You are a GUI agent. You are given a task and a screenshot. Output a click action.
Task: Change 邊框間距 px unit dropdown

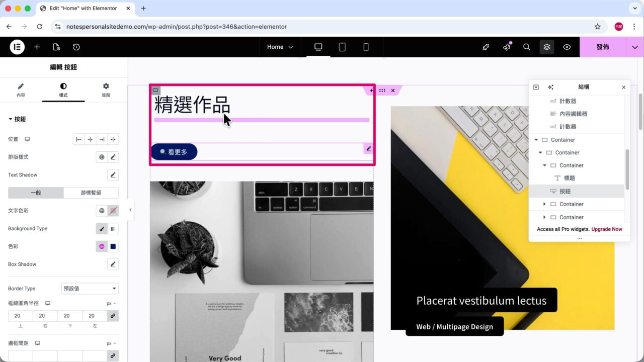pos(111,343)
